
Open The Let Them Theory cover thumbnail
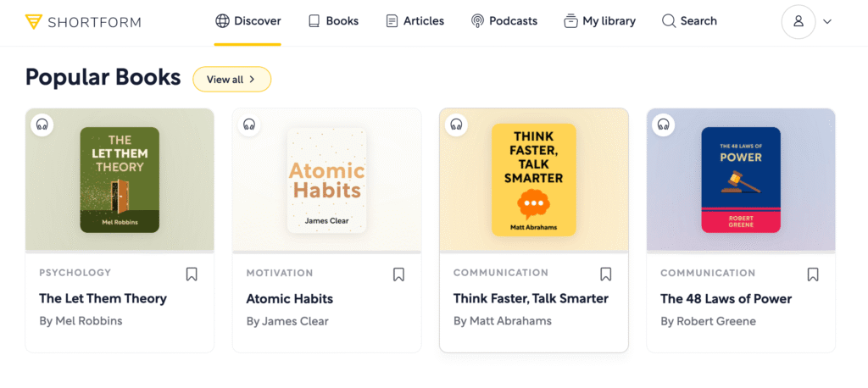(x=120, y=180)
